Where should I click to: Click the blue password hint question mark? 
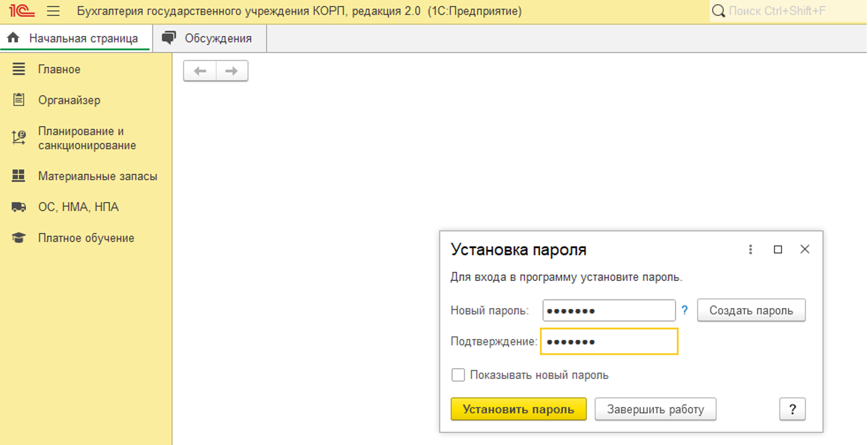pyautogui.click(x=685, y=311)
